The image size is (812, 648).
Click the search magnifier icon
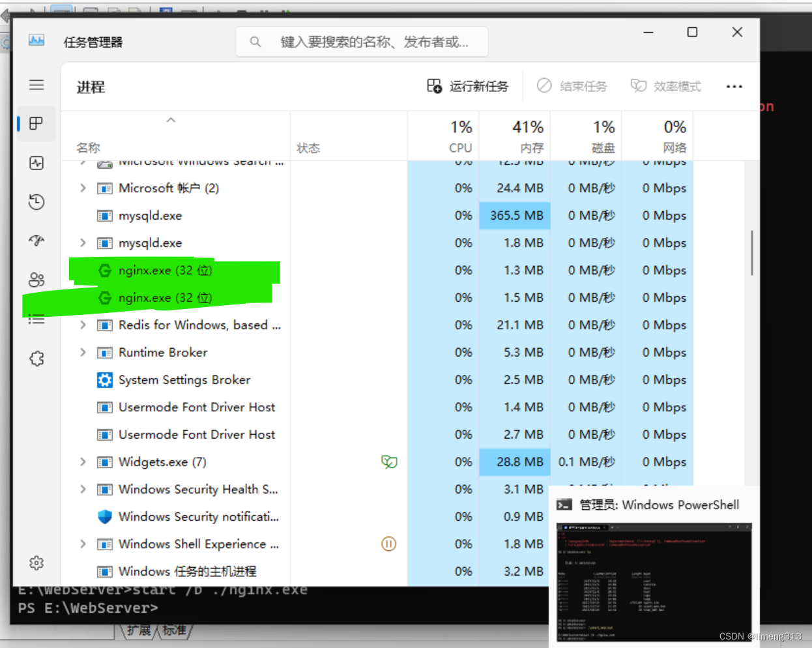click(x=255, y=42)
